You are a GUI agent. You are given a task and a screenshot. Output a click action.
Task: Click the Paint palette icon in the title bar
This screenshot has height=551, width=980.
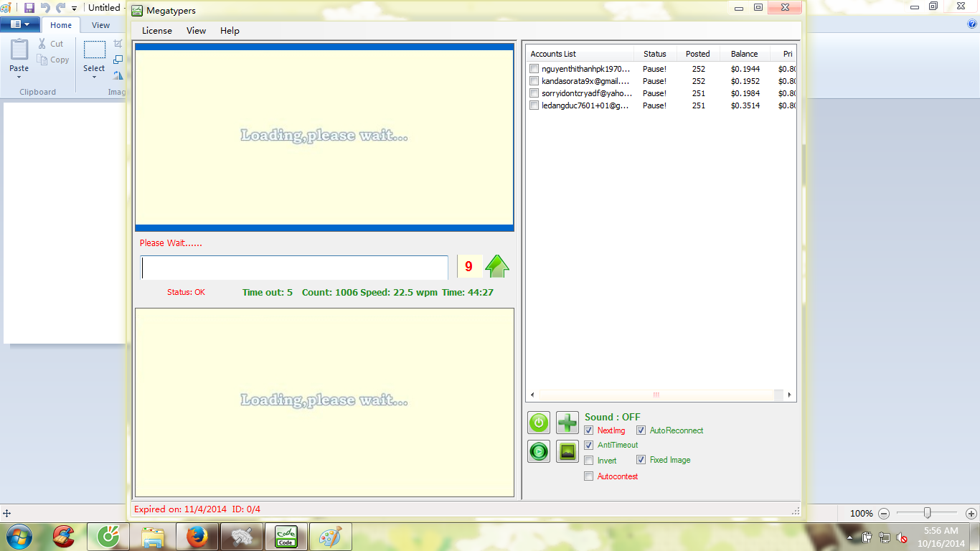[6, 7]
